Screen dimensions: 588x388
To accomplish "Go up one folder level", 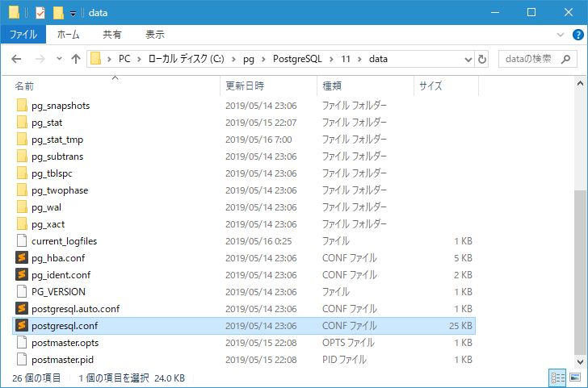I will (x=76, y=59).
